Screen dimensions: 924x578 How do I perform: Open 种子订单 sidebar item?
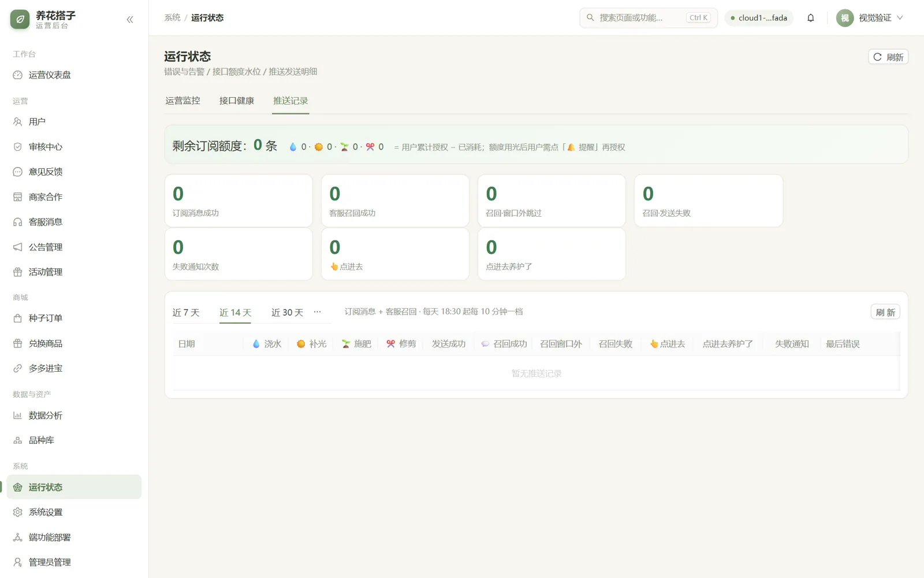coord(74,318)
